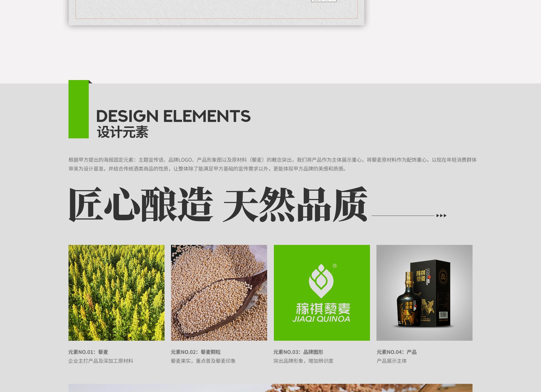Click the textured paper card at top
541x392 pixels.
[216, 11]
